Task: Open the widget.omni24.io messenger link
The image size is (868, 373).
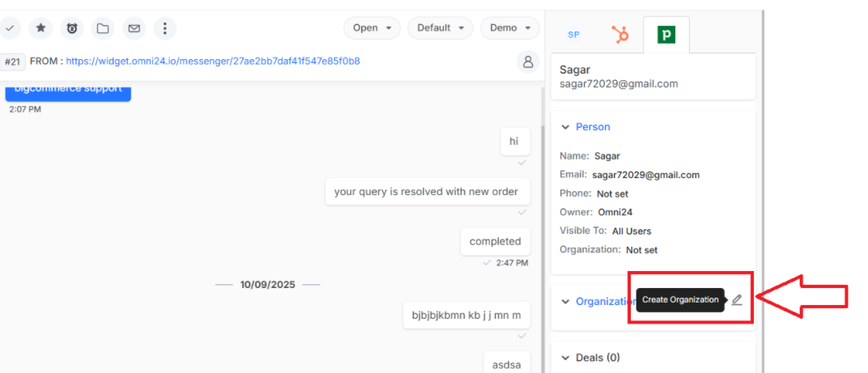Action: (213, 61)
